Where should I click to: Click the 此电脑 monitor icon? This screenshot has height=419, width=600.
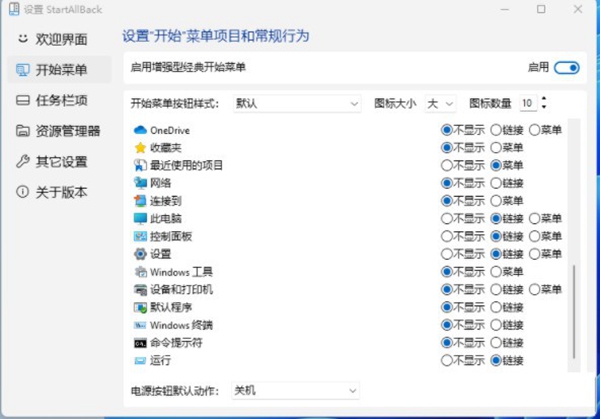140,218
